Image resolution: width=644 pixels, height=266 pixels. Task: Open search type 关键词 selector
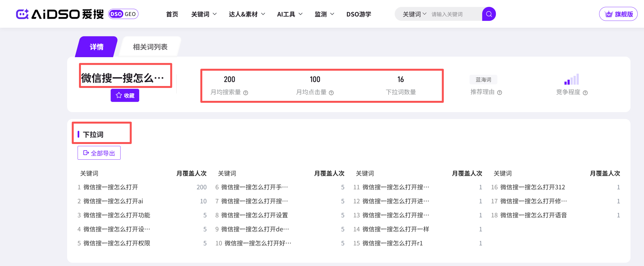[414, 14]
